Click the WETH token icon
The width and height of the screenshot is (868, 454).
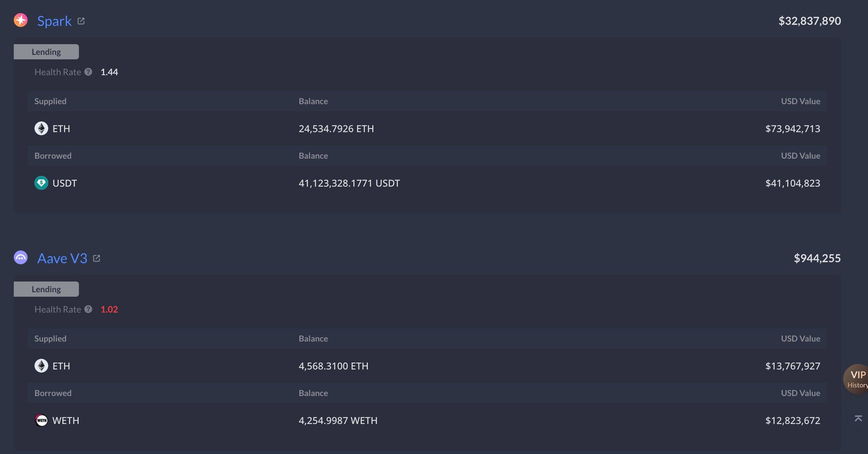coord(41,420)
